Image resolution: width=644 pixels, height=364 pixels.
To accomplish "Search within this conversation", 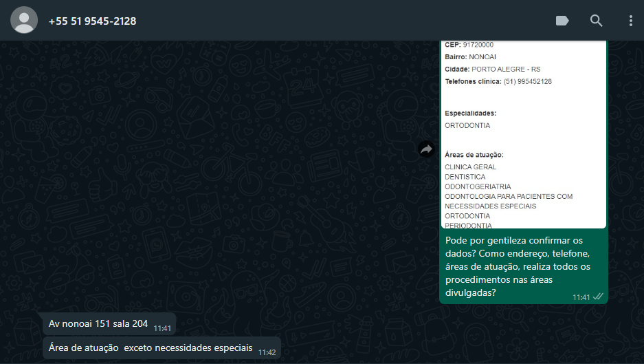I will tap(596, 21).
